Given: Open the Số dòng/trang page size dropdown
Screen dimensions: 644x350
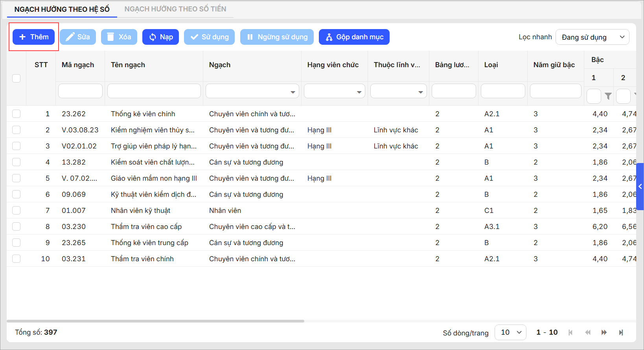Looking at the screenshot, I should 510,332.
